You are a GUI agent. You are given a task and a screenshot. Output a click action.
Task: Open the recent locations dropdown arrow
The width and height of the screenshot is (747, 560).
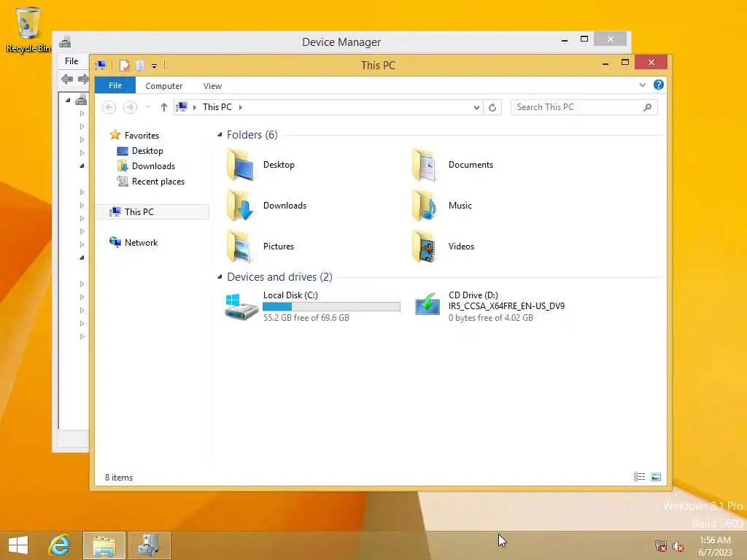147,107
